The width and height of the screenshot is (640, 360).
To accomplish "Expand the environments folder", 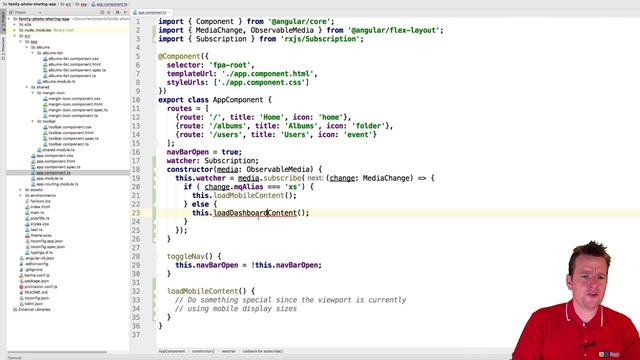I will [21, 196].
